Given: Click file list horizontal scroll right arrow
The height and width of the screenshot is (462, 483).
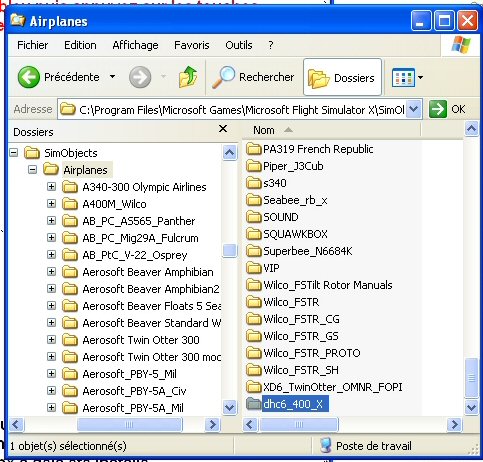Looking at the screenshot, I should coord(455,424).
